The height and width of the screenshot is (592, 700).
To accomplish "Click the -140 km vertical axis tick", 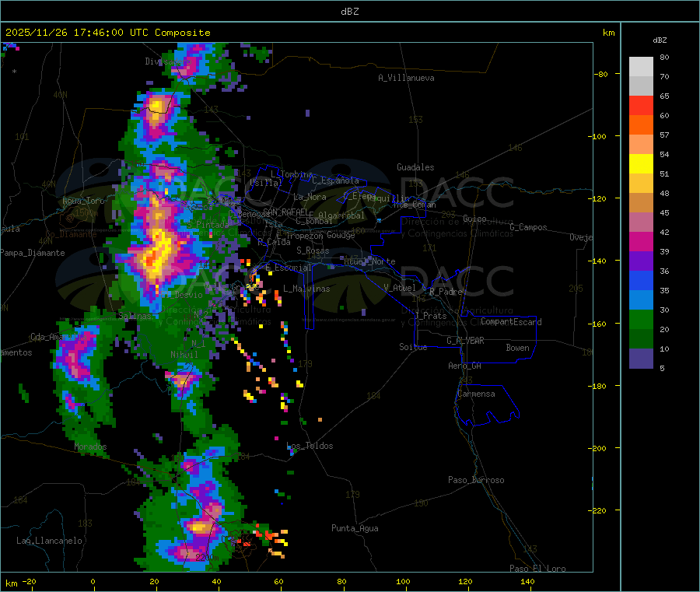I will tap(597, 261).
